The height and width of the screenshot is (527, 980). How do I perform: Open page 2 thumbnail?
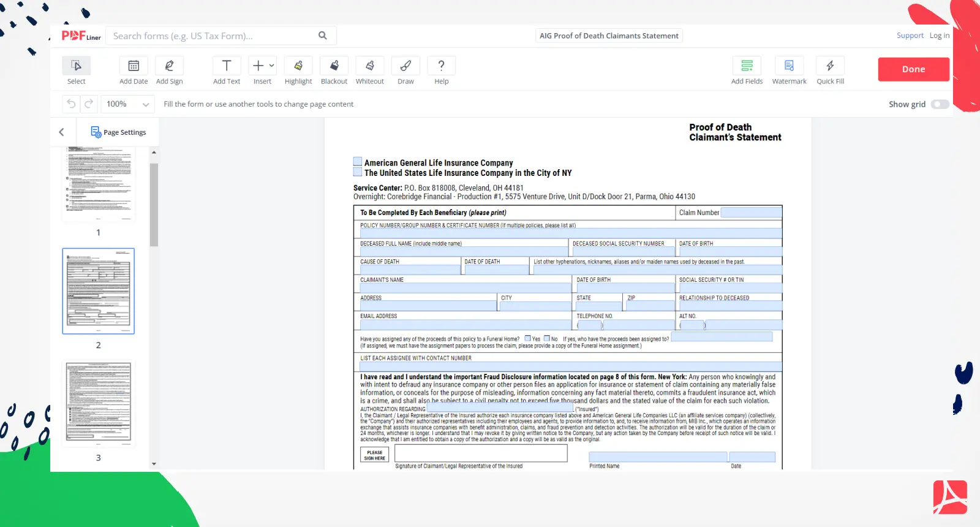point(98,291)
